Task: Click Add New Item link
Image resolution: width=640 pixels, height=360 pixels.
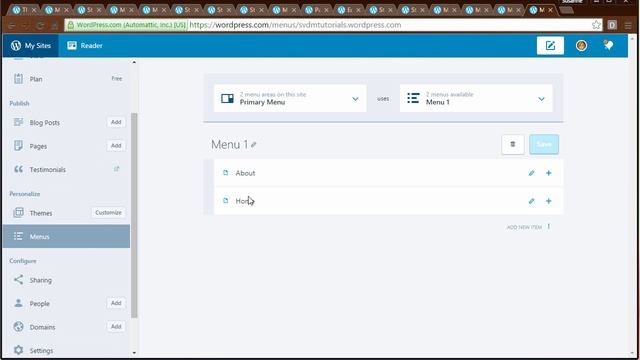Action: (x=529, y=227)
